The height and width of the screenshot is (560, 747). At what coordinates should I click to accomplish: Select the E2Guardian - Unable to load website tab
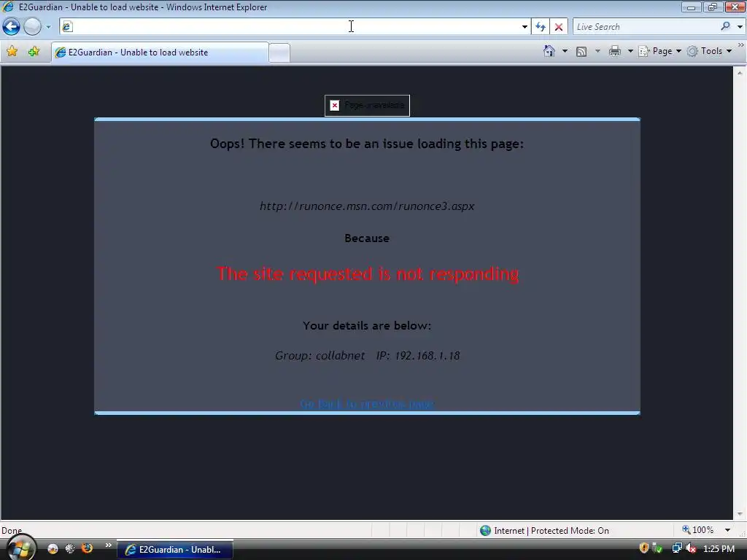[160, 52]
